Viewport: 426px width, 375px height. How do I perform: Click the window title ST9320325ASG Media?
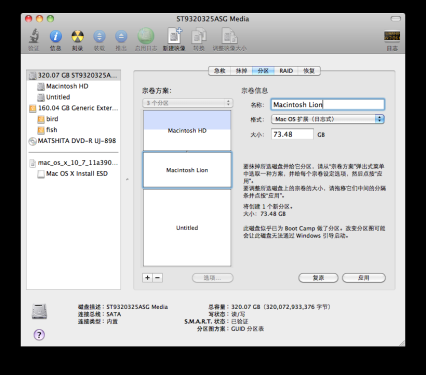[x=213, y=19]
